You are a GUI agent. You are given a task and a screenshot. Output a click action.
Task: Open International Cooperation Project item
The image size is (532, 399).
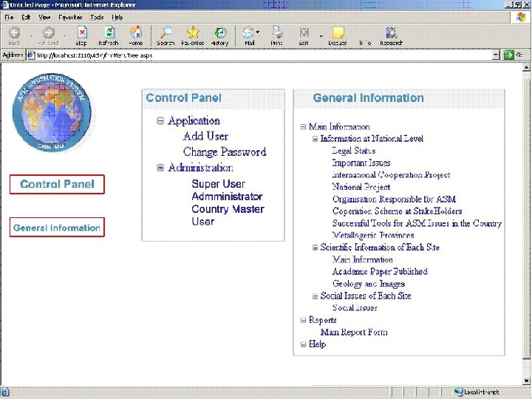click(391, 175)
